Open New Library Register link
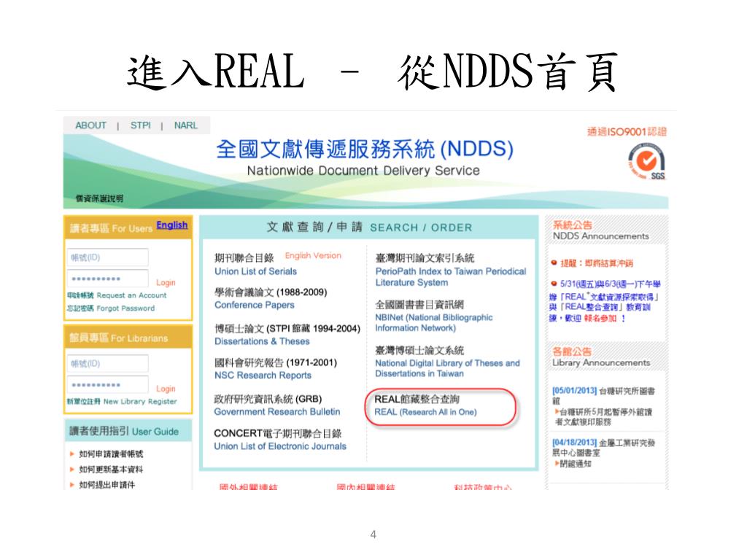 [x=122, y=402]
